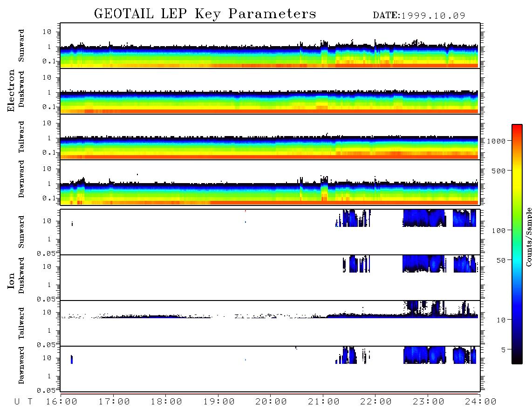Select the Ion "Tailward" axis label
This screenshot has width=532, height=410.
tap(21, 323)
